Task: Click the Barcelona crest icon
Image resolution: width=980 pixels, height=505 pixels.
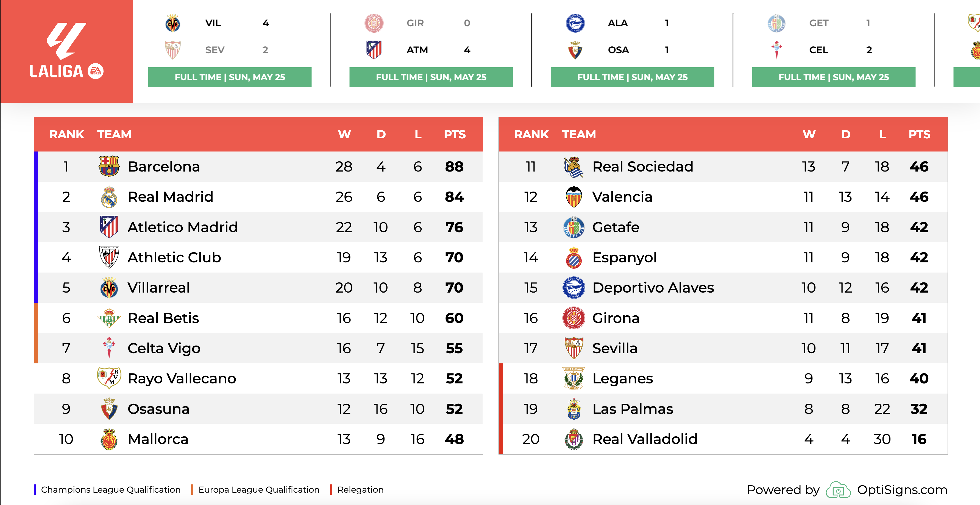Action: click(x=109, y=167)
